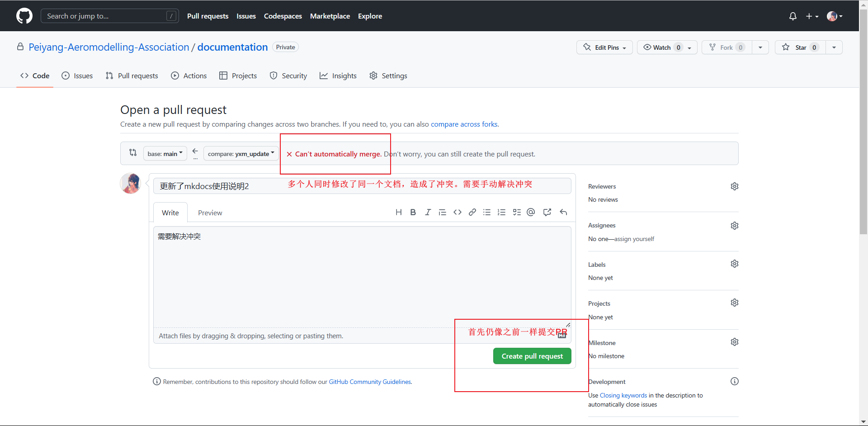Image resolution: width=868 pixels, height=426 pixels.
Task: Expand the Edit Pins dropdown
Action: [604, 47]
